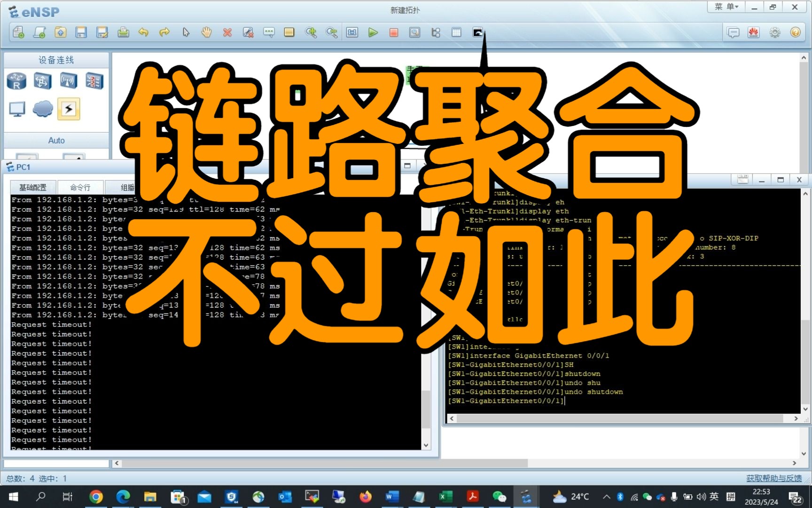Click in the SW1 console command prompt line
This screenshot has width=812, height=508.
tap(507, 401)
